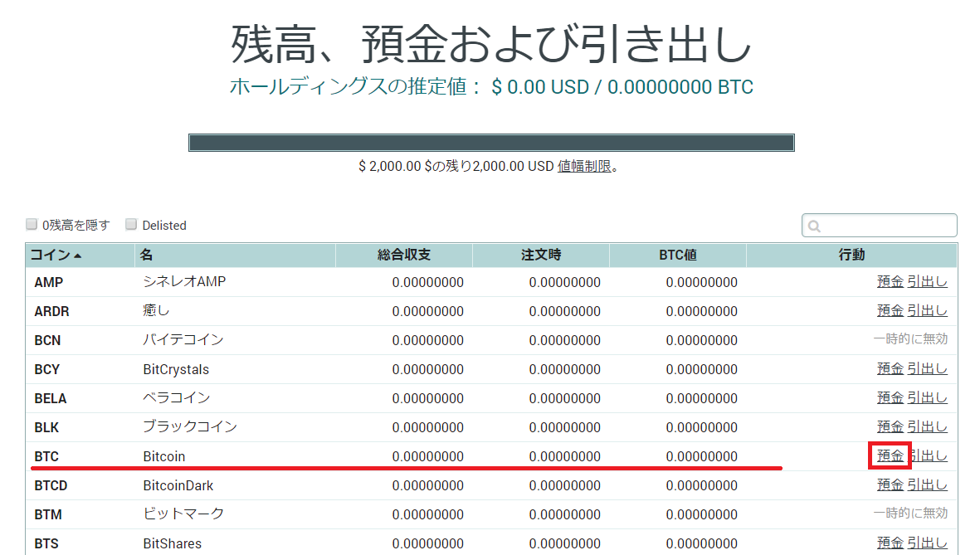This screenshot has height=555, width=980.
Task: Open 預金 for BitShares BTS
Action: [890, 543]
